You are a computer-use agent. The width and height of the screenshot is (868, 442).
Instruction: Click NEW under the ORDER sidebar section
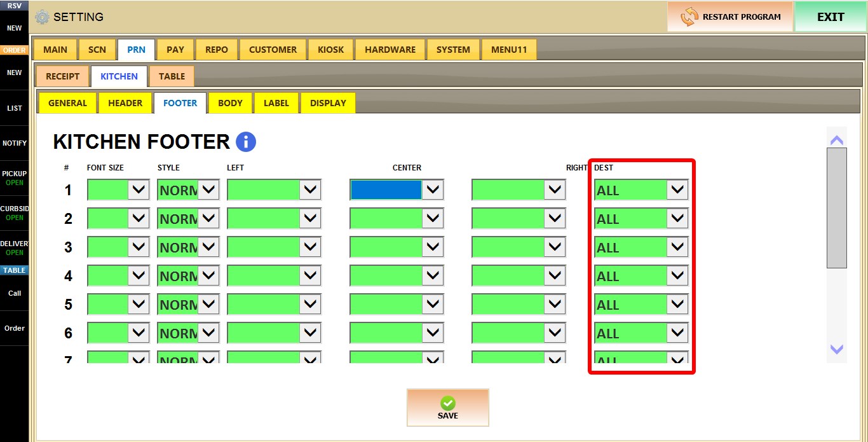click(x=14, y=73)
